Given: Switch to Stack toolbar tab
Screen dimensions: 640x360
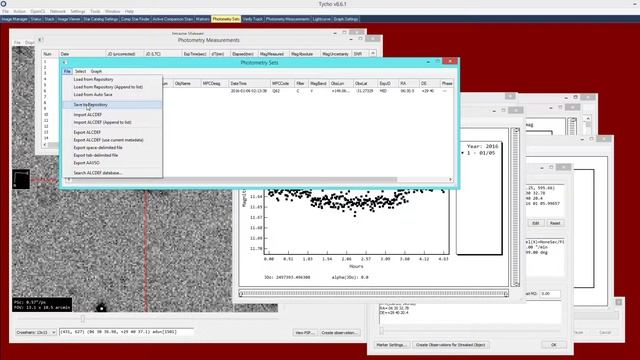Looking at the screenshot, I should point(49,19).
